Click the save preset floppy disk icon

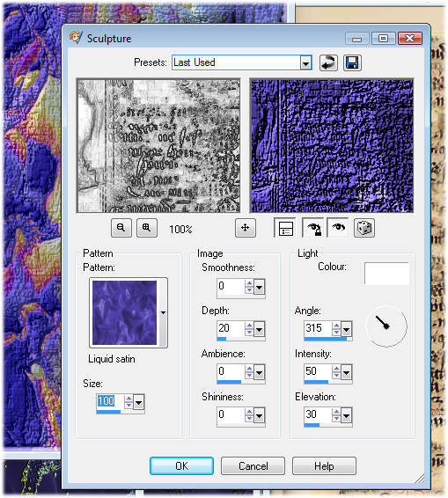[352, 62]
